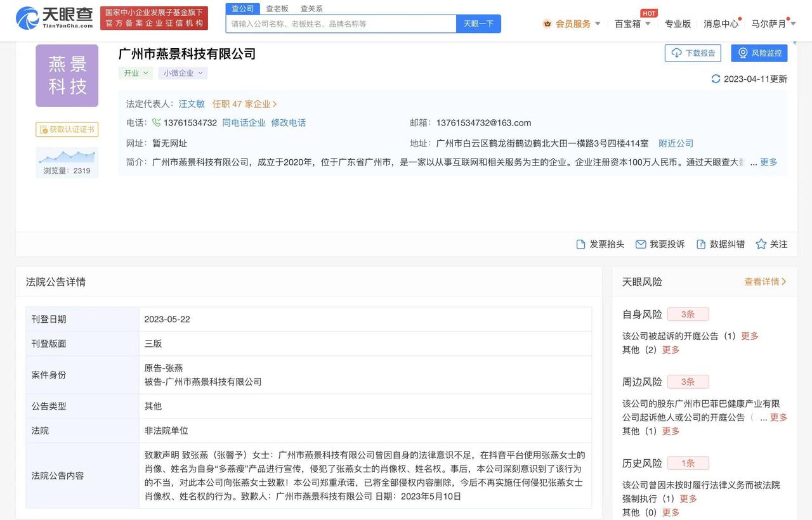Click 更多 after 其他（1）in 周边风险
This screenshot has height=520, width=812.
pyautogui.click(x=671, y=431)
